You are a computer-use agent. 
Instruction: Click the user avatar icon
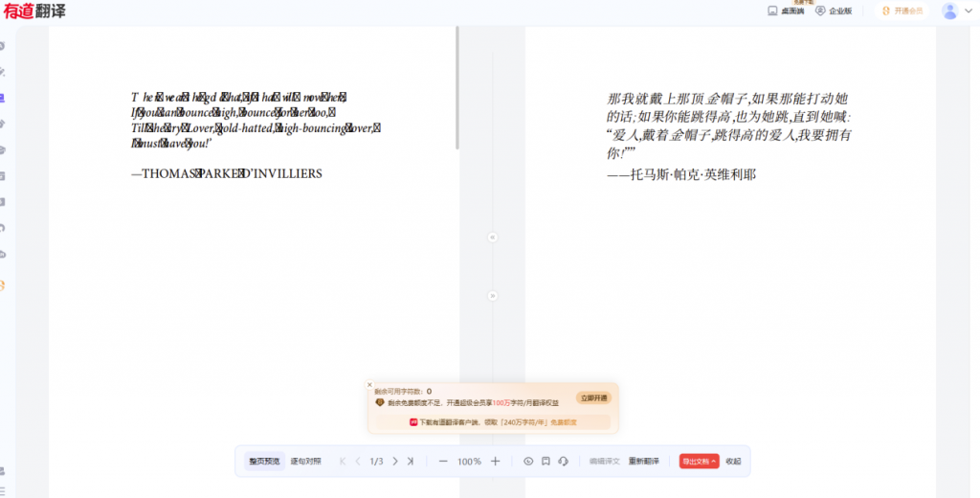(x=950, y=11)
